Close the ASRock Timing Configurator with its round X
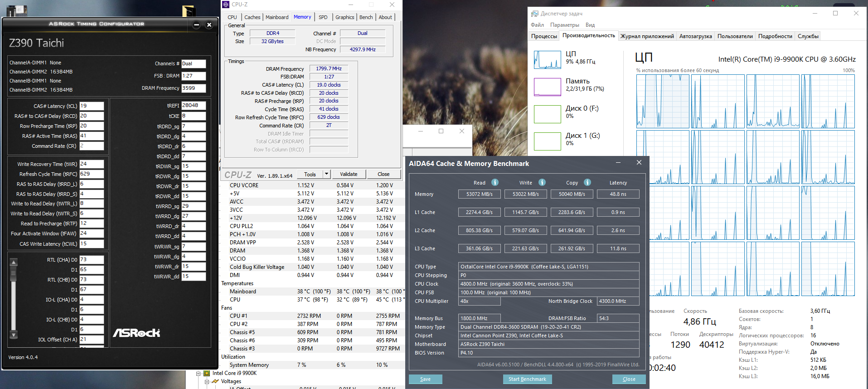868x389 pixels. 209,25
